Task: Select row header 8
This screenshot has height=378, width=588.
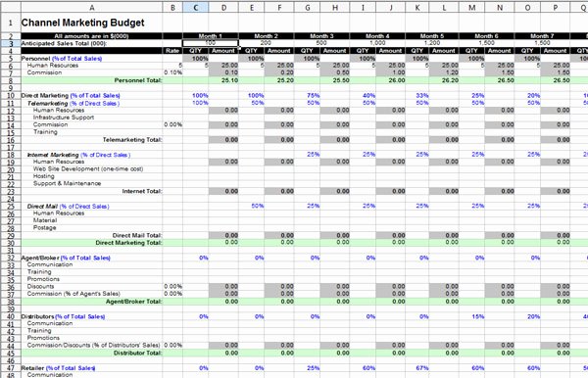Action: [x=11, y=80]
